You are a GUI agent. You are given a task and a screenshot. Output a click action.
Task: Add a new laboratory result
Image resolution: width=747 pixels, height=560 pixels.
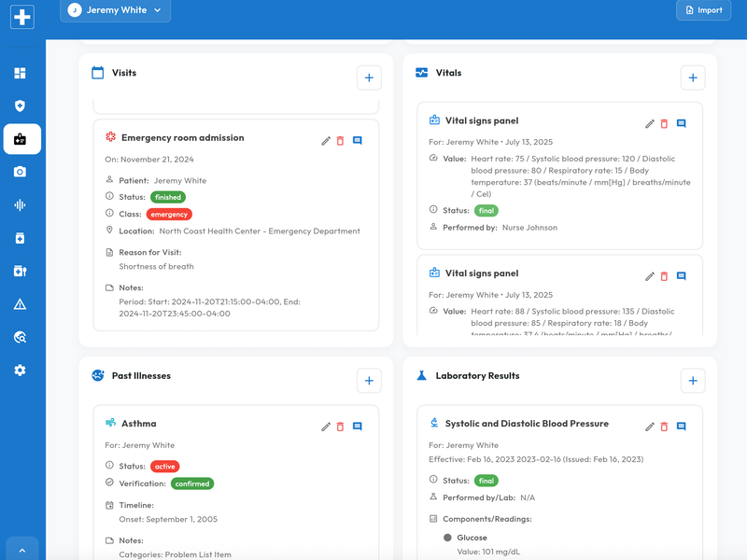coord(693,381)
